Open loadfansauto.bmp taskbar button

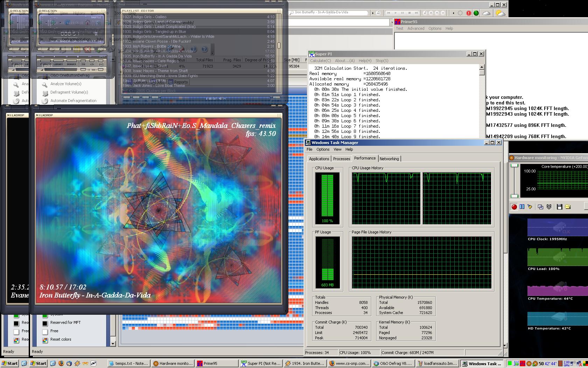(437, 363)
